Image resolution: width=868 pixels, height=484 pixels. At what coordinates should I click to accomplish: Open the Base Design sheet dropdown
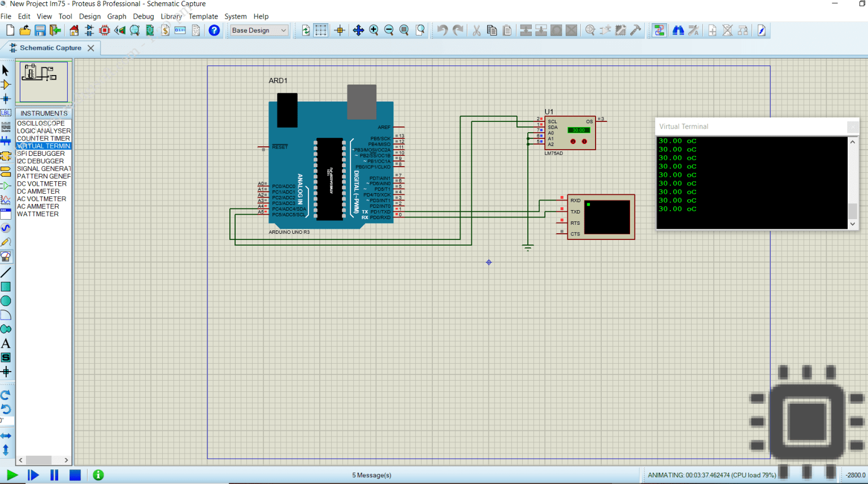tap(283, 30)
